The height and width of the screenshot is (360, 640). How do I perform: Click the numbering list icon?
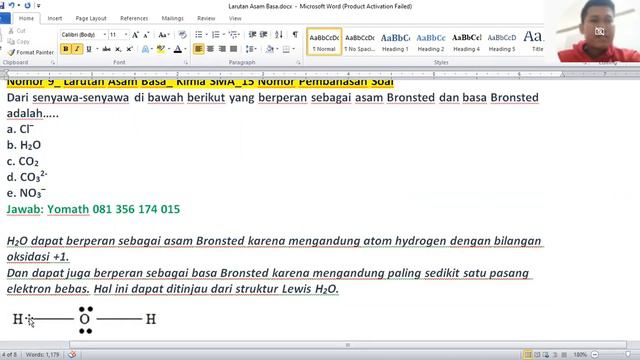pyautogui.click(x=216, y=34)
